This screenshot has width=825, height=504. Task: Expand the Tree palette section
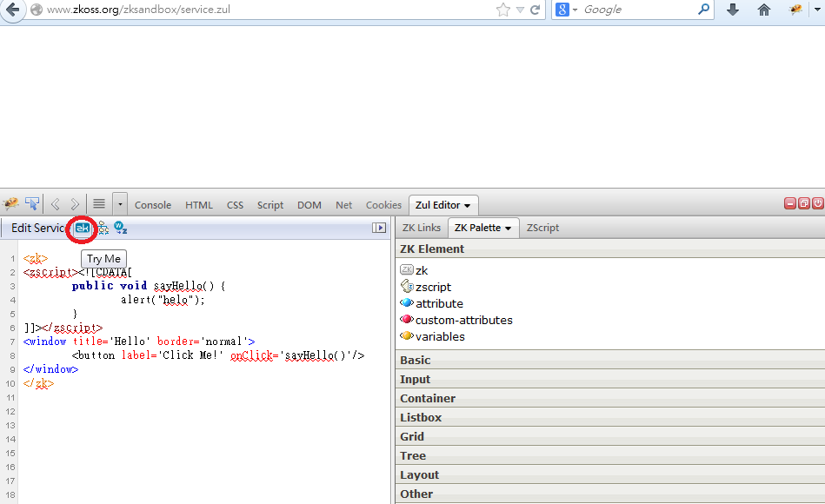(x=610, y=455)
